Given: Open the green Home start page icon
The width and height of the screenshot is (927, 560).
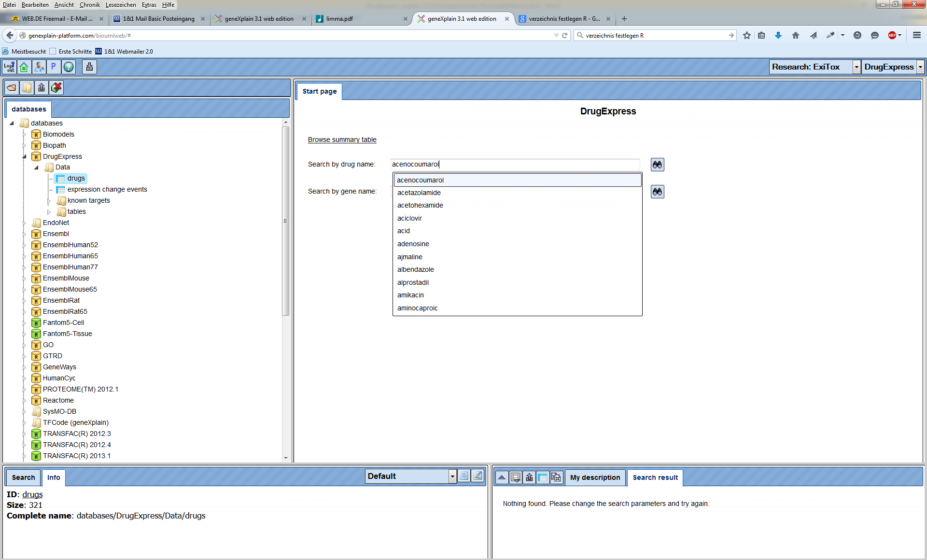Looking at the screenshot, I should (24, 67).
